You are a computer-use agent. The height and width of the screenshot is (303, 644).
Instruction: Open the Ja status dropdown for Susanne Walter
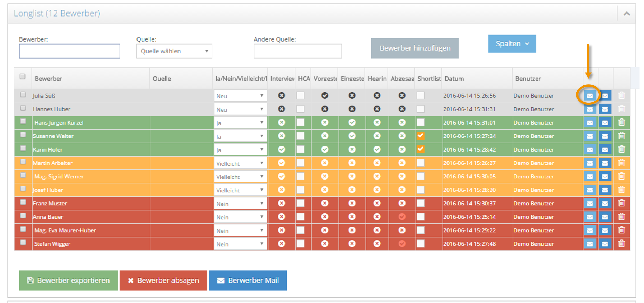click(240, 136)
